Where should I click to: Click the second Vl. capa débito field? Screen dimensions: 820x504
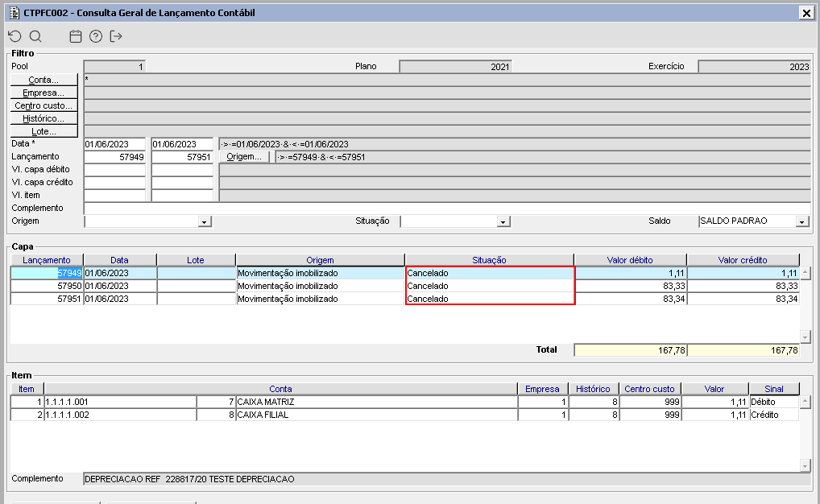click(x=182, y=169)
